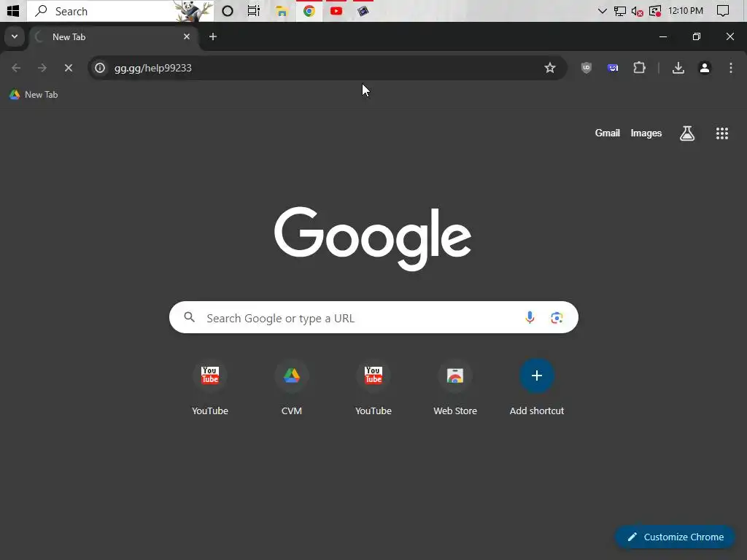747x560 pixels.
Task: Open the remote connection tray icon
Action: (x=655, y=10)
